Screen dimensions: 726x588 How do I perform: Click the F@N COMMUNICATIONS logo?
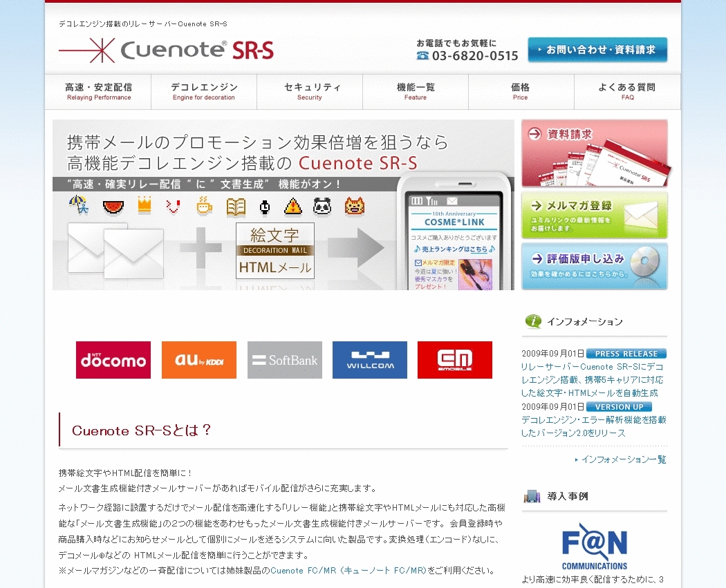[595, 547]
